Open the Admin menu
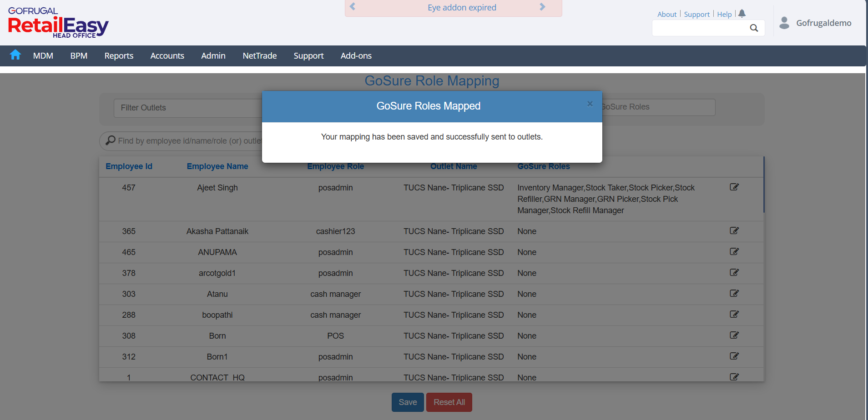868x420 pixels. pyautogui.click(x=213, y=55)
